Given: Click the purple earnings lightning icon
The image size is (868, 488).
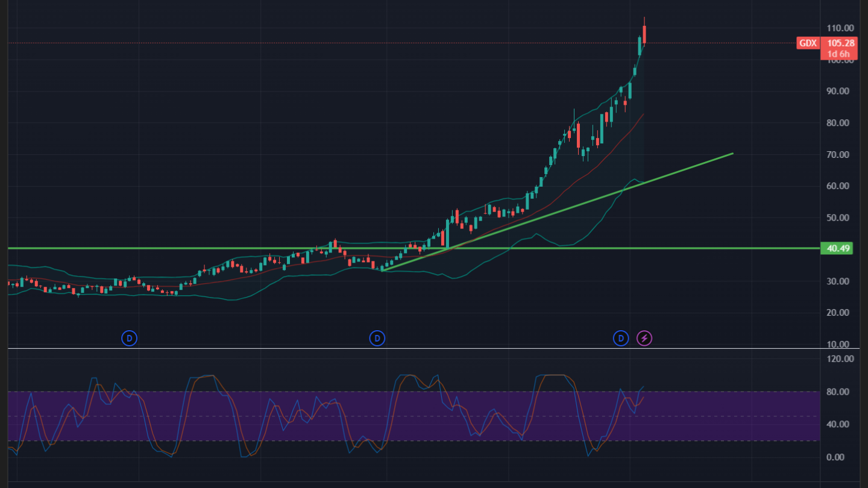Looking at the screenshot, I should tap(644, 339).
